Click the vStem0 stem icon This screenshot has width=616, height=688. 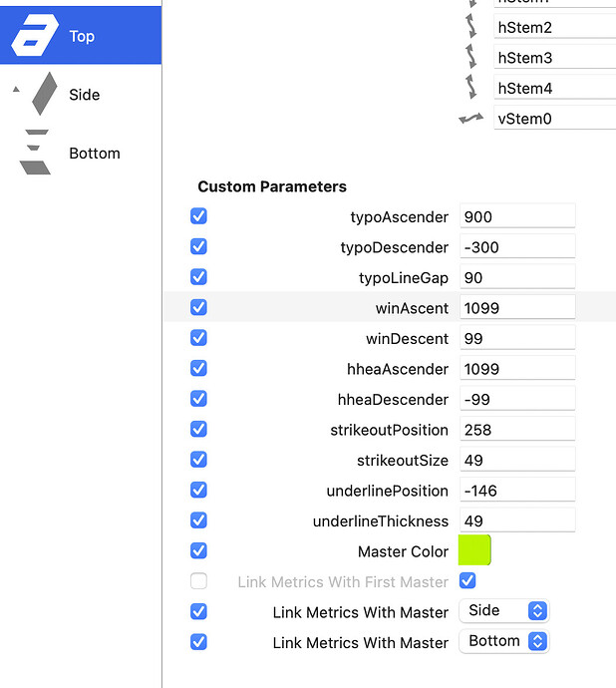pos(471,119)
